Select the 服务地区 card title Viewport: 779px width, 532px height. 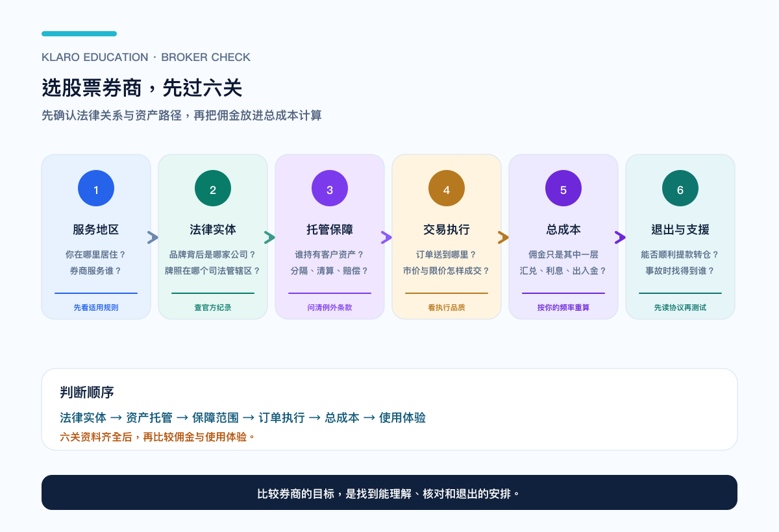(96, 230)
